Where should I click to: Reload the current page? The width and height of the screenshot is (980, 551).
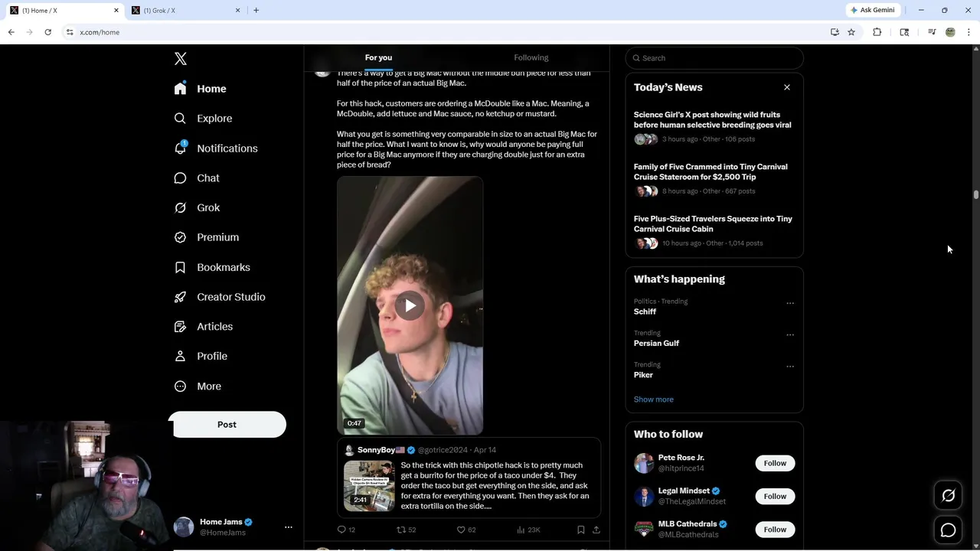(47, 32)
